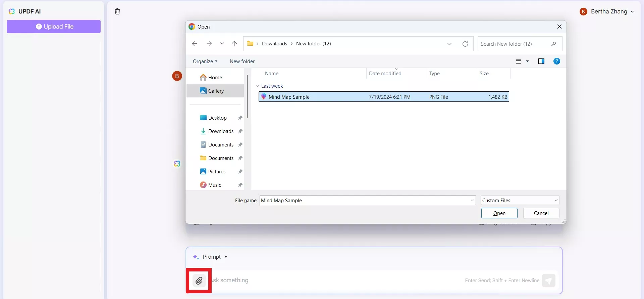Select Downloads in the navigation pane
Image resolution: width=644 pixels, height=299 pixels.
pos(220,131)
